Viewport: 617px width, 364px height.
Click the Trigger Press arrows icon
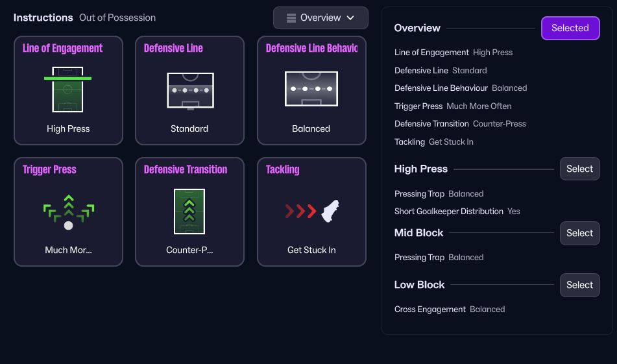[68, 212]
